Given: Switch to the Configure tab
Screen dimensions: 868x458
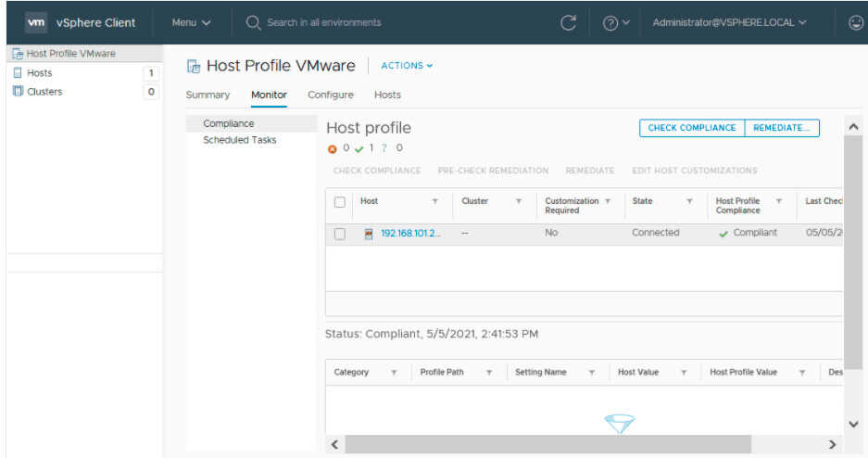Looking at the screenshot, I should click(331, 95).
